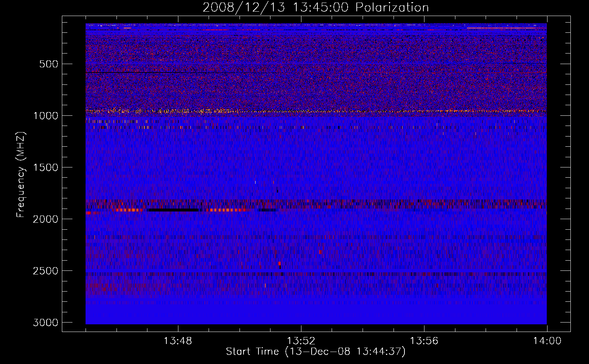Click the 2000 frequency tick label

point(46,219)
